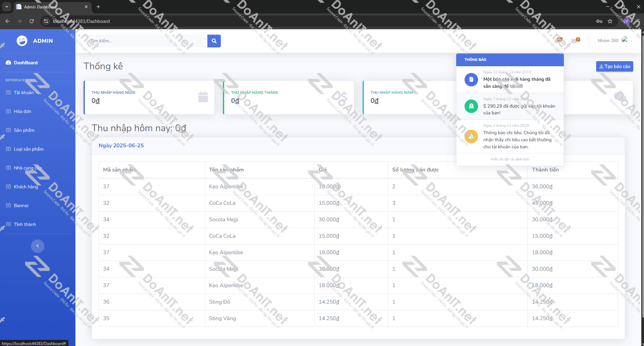Open the messages envelope icon
This screenshot has height=346, width=644.
[x=574, y=41]
